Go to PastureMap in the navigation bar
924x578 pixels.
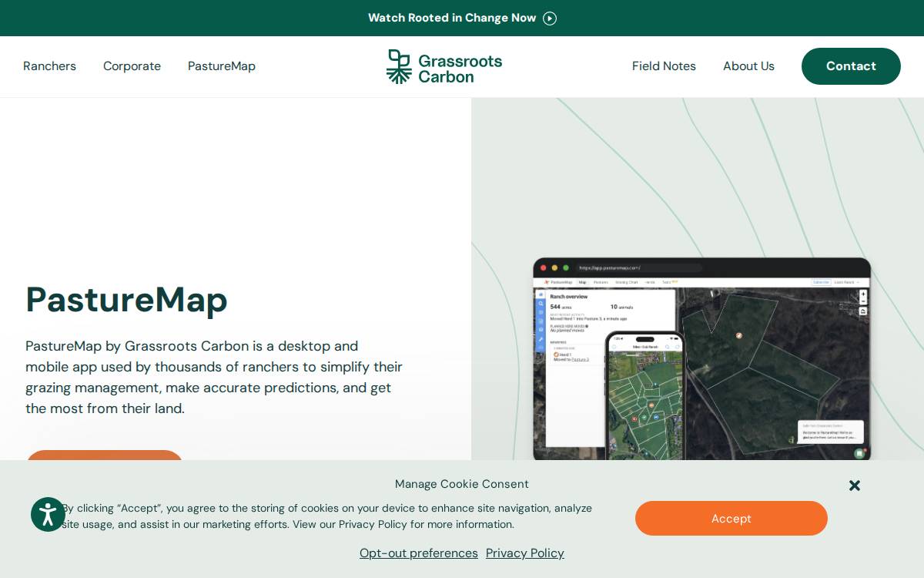pyautogui.click(x=222, y=66)
